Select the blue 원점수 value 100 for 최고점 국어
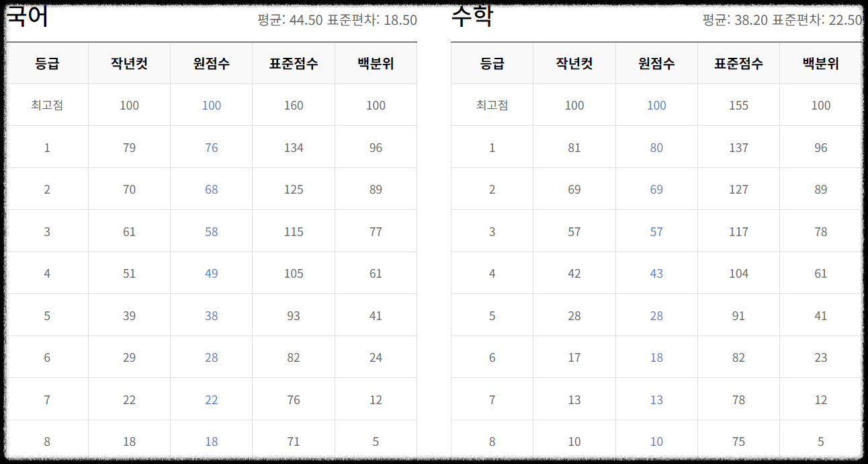 coord(211,105)
